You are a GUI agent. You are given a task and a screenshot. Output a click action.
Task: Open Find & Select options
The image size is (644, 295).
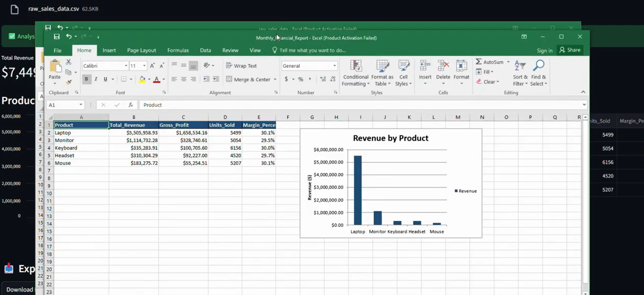pos(539,73)
